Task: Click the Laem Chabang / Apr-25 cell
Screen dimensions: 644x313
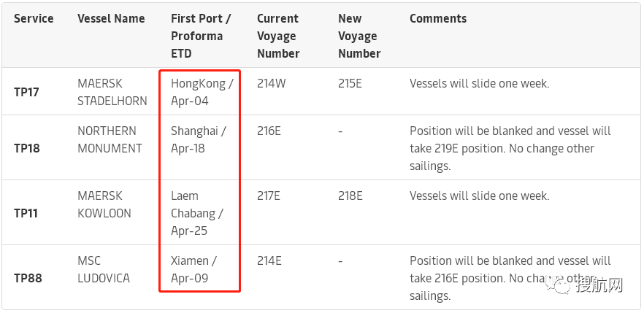Action: coord(197,213)
